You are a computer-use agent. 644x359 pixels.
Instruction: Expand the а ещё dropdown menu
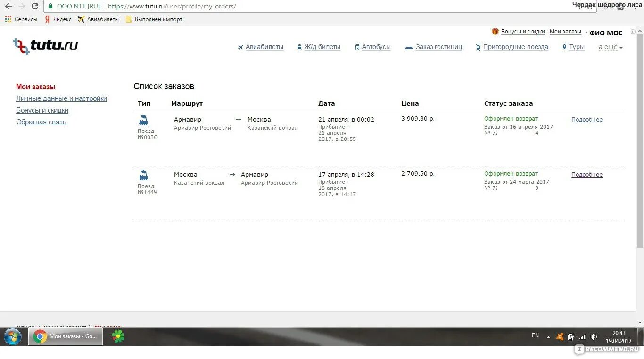click(611, 47)
